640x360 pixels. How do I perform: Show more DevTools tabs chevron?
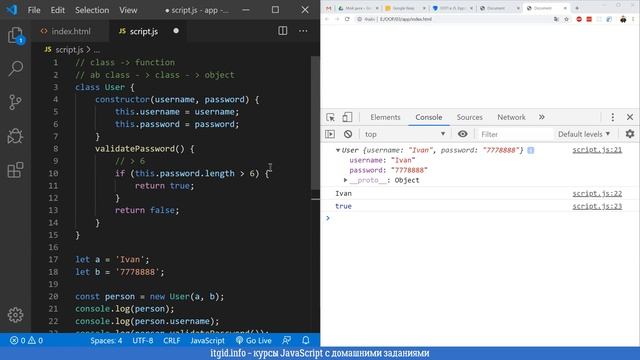coord(542,117)
